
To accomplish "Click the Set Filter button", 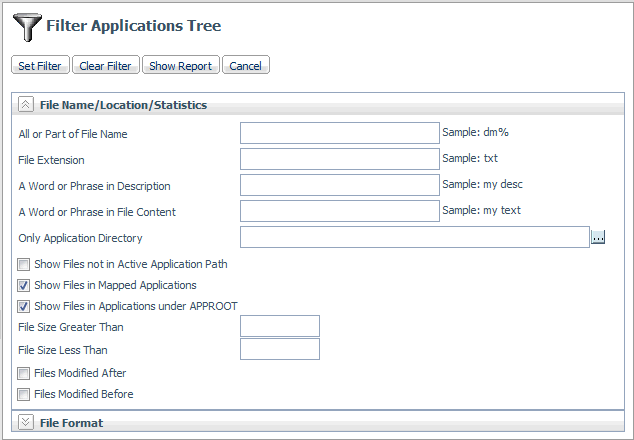I will (40, 65).
